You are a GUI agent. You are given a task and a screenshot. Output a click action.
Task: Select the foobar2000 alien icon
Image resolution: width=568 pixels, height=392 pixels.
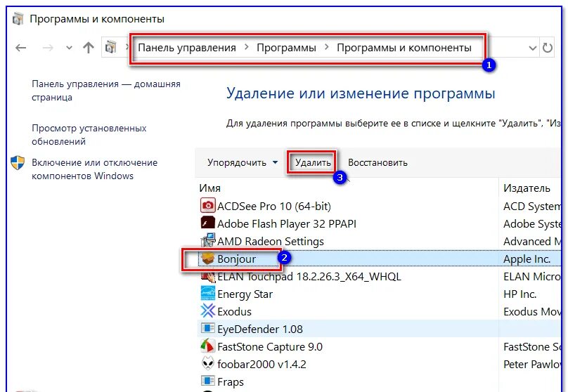pyautogui.click(x=207, y=363)
